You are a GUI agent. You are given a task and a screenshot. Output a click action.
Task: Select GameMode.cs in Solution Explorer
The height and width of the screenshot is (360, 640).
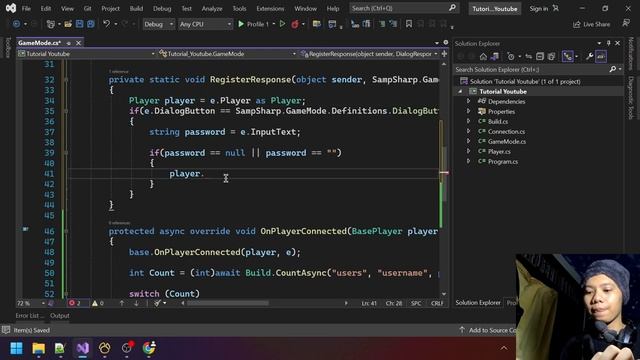[x=507, y=141]
